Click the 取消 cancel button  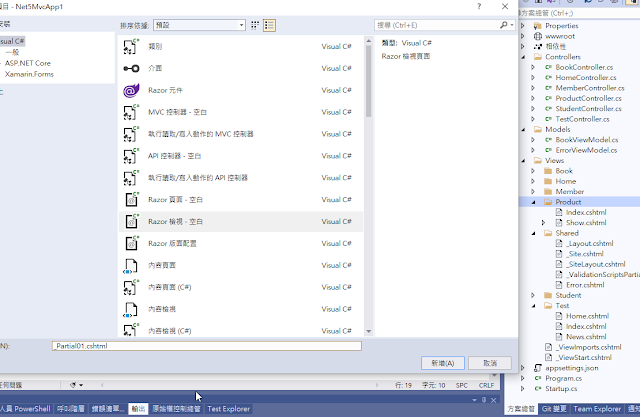click(490, 363)
